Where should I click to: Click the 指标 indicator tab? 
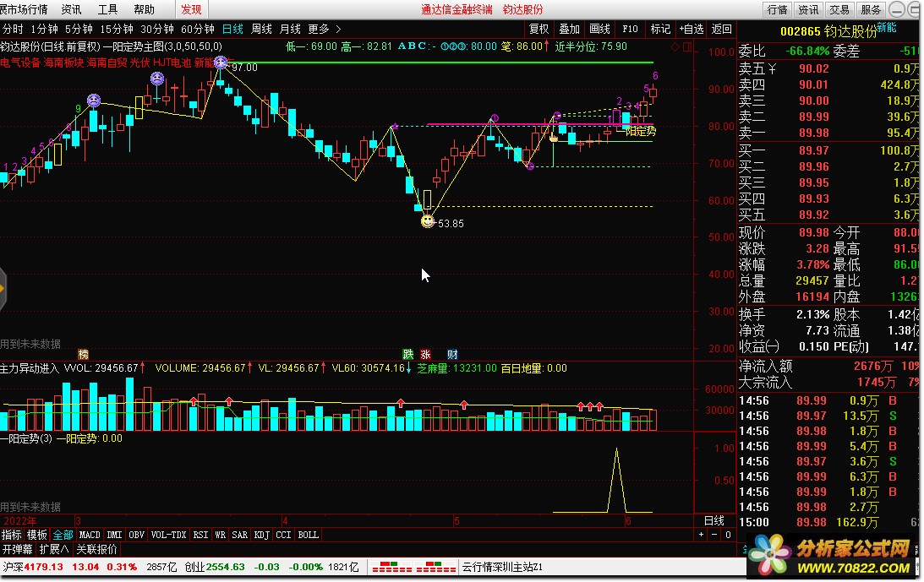(x=11, y=535)
